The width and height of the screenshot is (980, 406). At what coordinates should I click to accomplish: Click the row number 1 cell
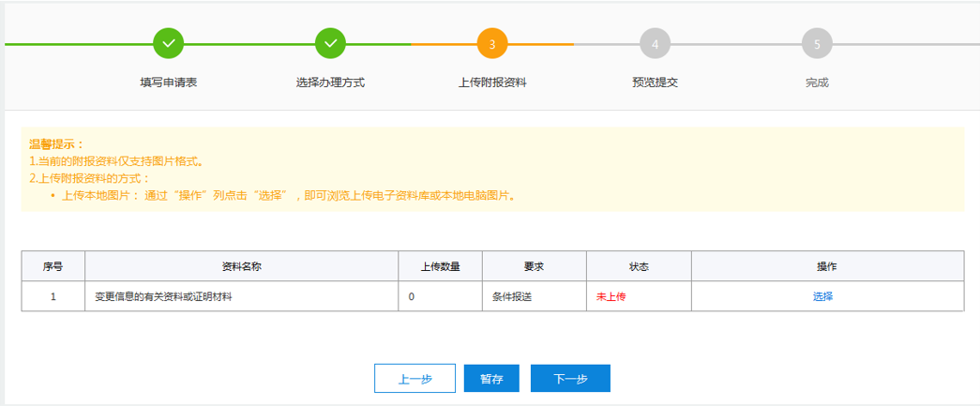coord(53,296)
